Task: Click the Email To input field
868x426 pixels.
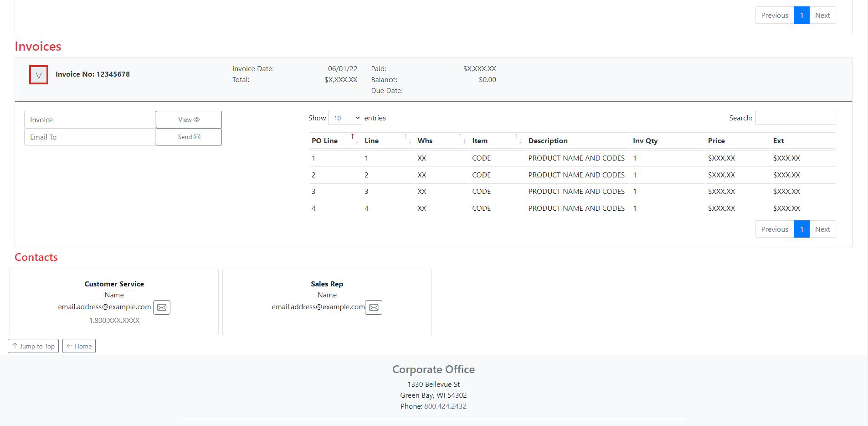Action: point(90,137)
